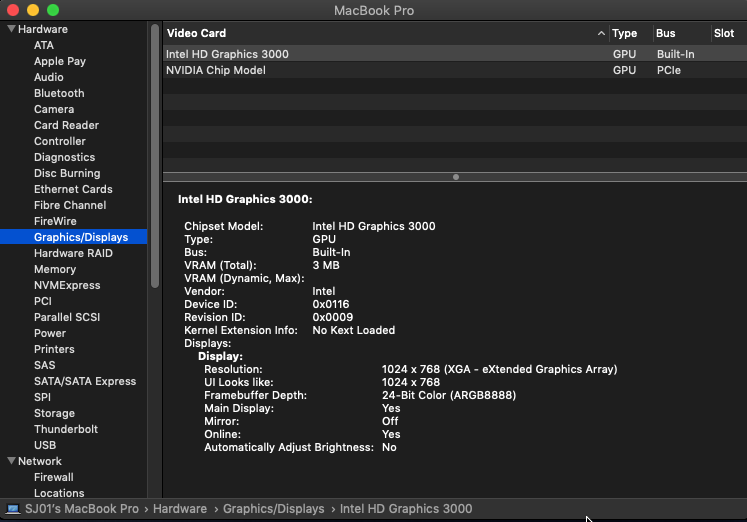Select Disc Burning in the sidebar

pos(67,173)
